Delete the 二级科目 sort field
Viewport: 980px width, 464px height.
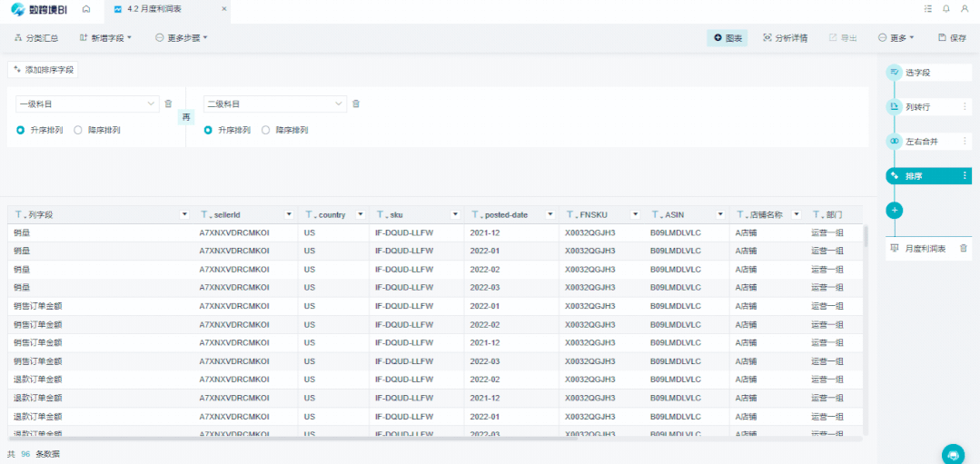click(x=356, y=104)
